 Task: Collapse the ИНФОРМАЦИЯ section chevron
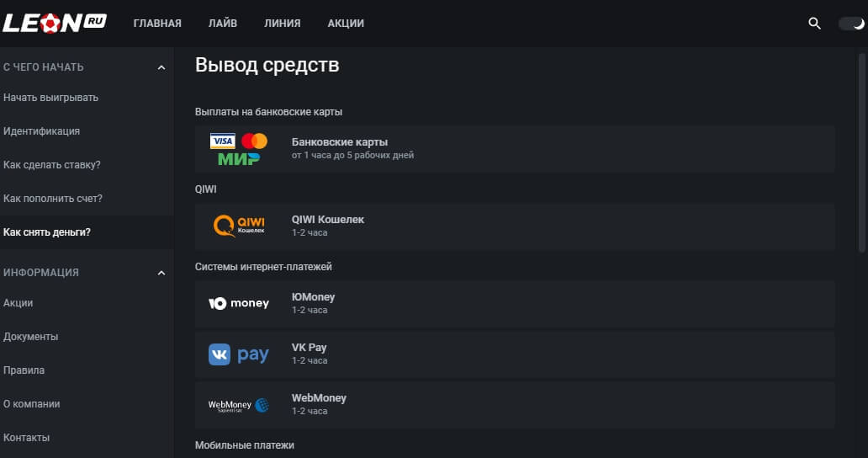coord(161,273)
